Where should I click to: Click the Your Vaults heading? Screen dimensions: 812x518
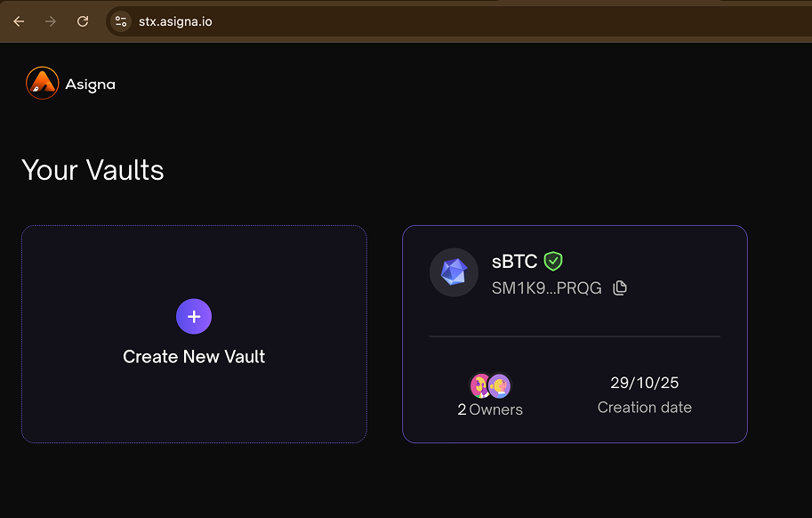(92, 170)
